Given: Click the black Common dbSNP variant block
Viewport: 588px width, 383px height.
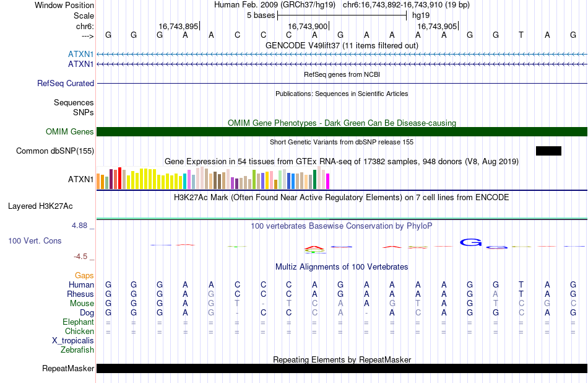Looking at the screenshot, I should (548, 151).
